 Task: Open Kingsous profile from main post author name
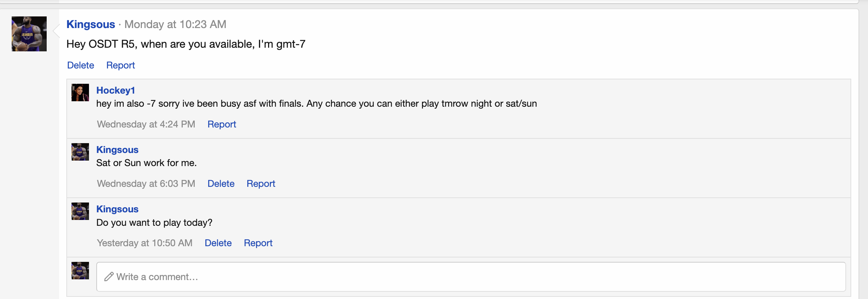(x=91, y=24)
